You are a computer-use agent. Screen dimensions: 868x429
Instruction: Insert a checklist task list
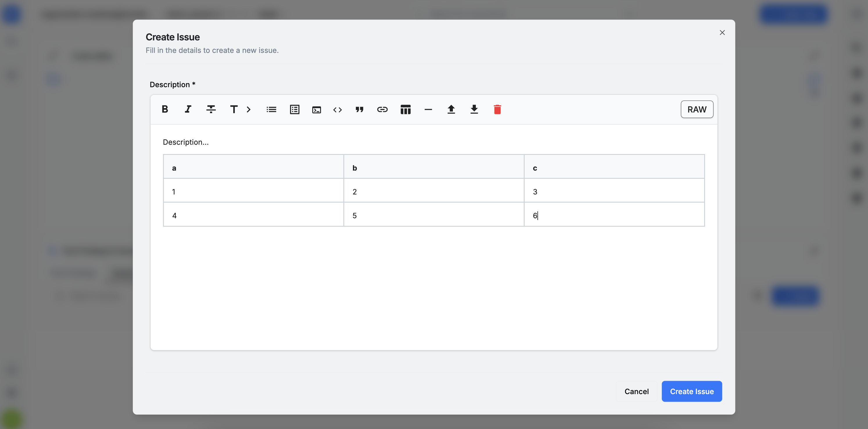pos(295,109)
